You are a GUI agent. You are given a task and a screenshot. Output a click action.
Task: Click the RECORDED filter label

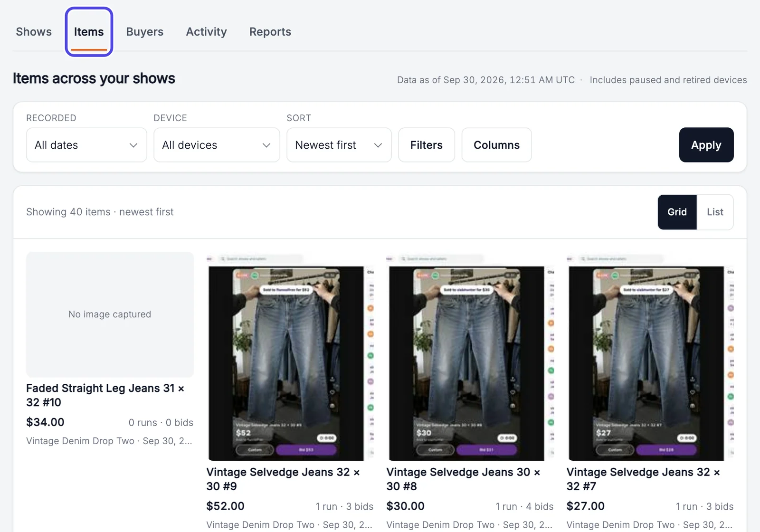pyautogui.click(x=51, y=118)
